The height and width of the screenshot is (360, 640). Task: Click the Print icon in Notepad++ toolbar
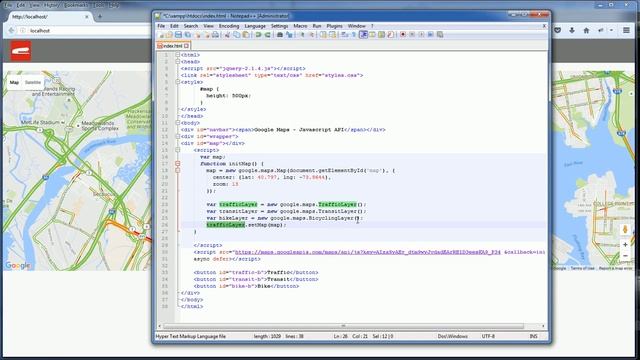215,35
